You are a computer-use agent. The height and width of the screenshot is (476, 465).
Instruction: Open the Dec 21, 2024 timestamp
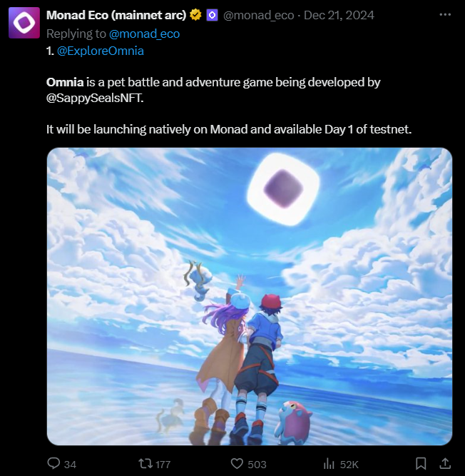(x=339, y=15)
